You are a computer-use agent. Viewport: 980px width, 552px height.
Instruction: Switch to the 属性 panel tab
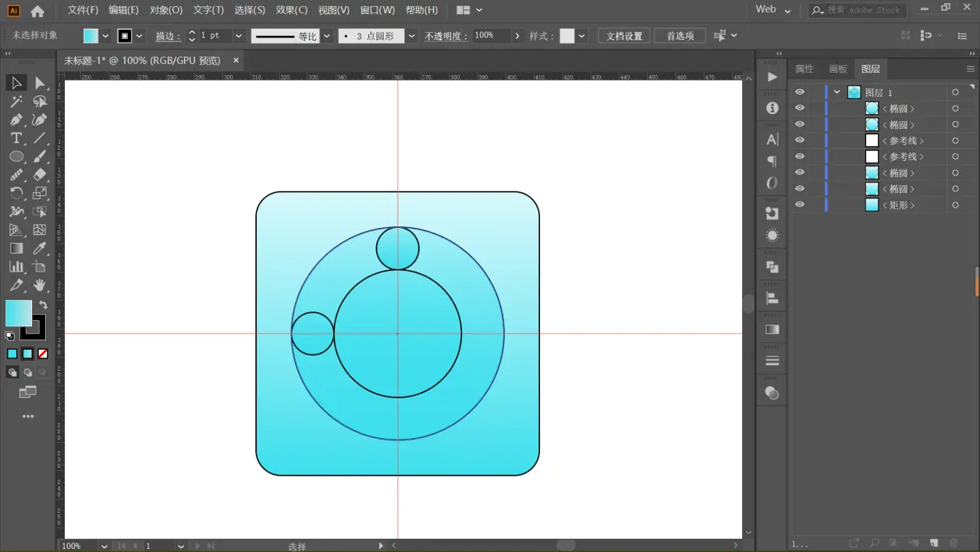pyautogui.click(x=804, y=69)
